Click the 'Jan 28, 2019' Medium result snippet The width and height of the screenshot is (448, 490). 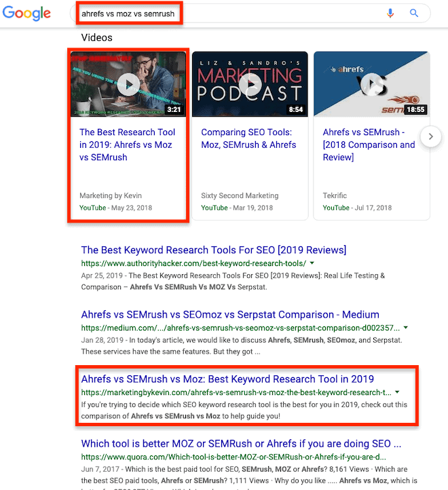(242, 346)
